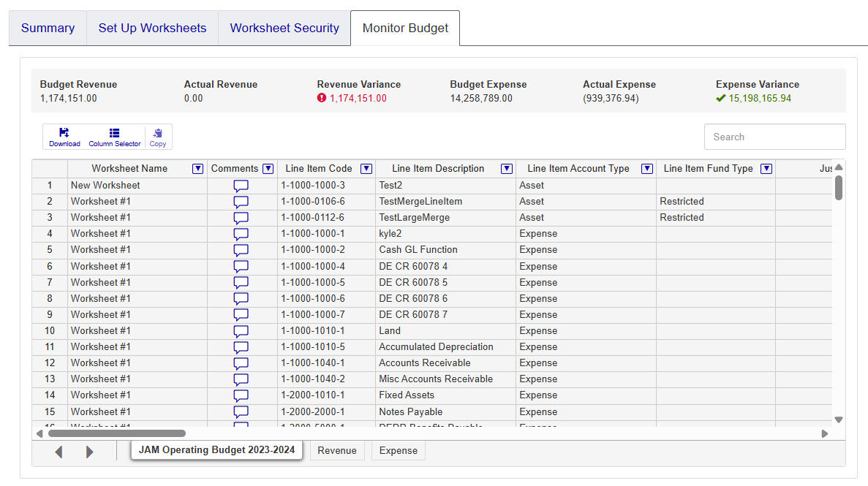The height and width of the screenshot is (486, 868).
Task: Select the Expense sheet tab
Action: [399, 450]
